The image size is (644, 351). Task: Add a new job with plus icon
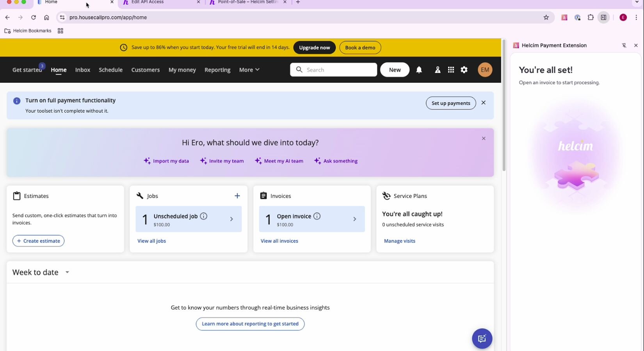pos(237,196)
